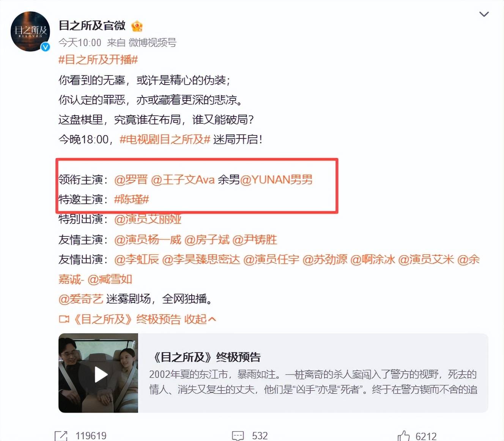Click the repost icon with 119619
The image size is (504, 441).
point(61,436)
